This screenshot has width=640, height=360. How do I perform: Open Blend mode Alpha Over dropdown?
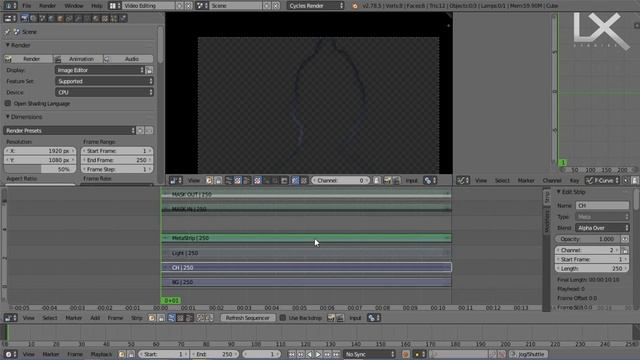(602, 228)
